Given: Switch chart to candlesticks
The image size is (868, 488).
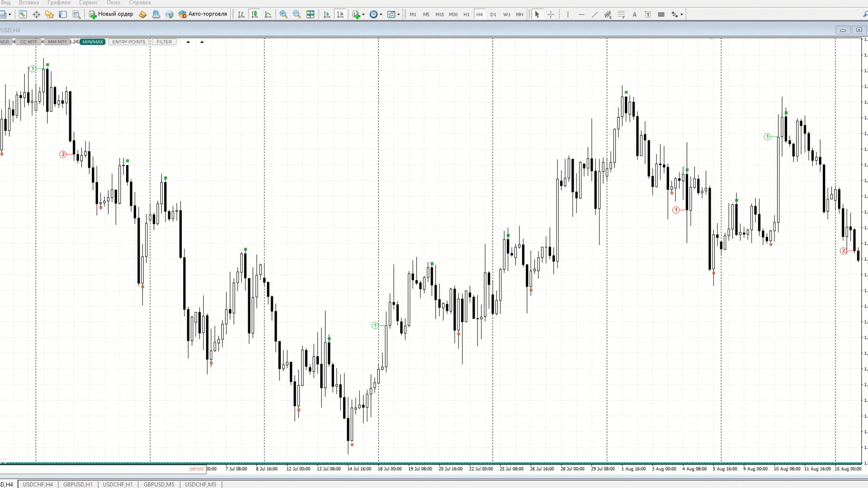Looking at the screenshot, I should (x=255, y=14).
